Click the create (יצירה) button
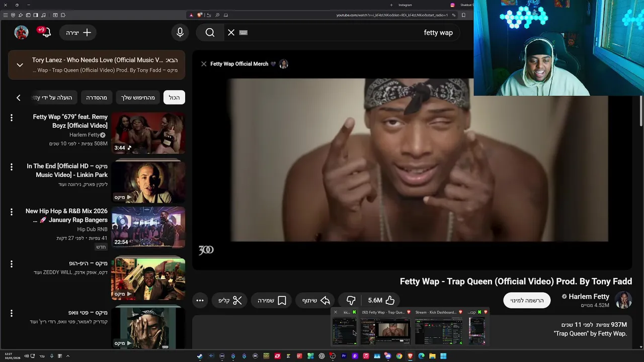The image size is (644, 362). pos(78,33)
